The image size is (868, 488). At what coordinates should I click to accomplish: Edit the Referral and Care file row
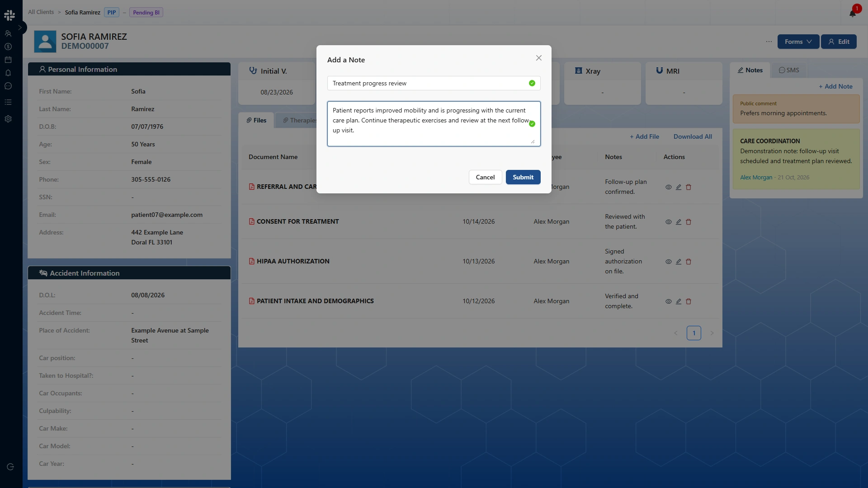click(x=679, y=187)
